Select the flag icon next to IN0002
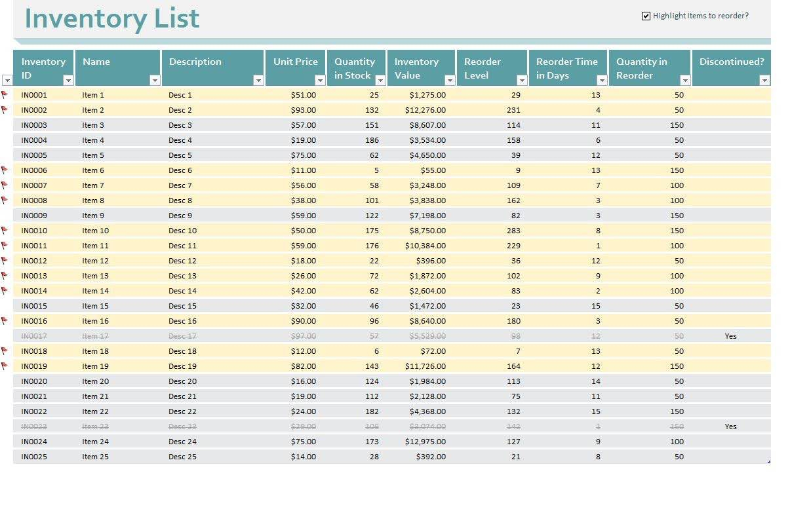790x532 pixels. pyautogui.click(x=5, y=109)
